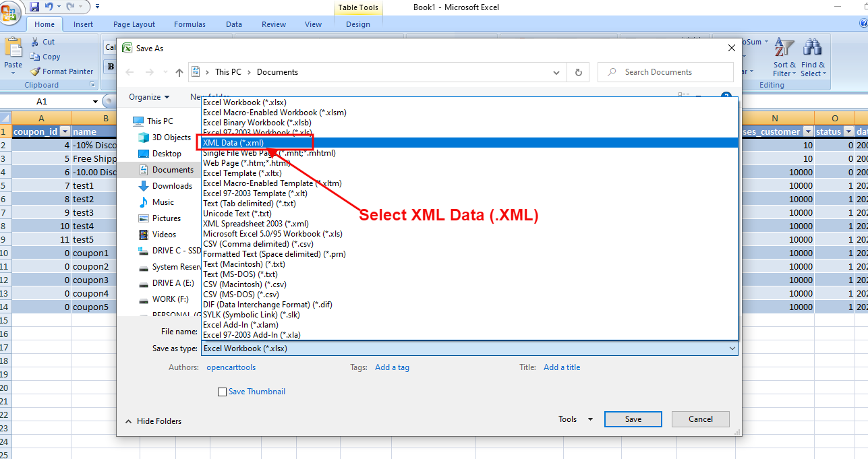Image resolution: width=868 pixels, height=459 pixels.
Task: Click the opencarttools author name
Action: click(231, 367)
